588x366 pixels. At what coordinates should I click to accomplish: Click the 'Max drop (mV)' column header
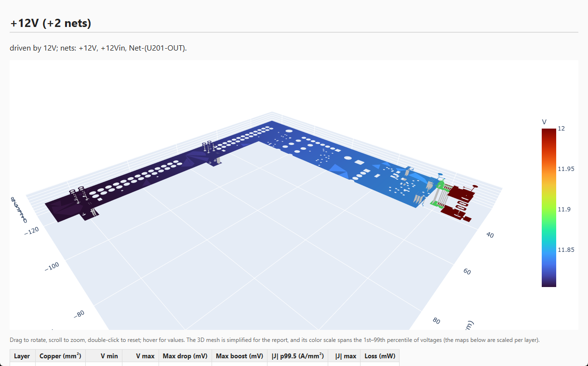[x=185, y=356]
